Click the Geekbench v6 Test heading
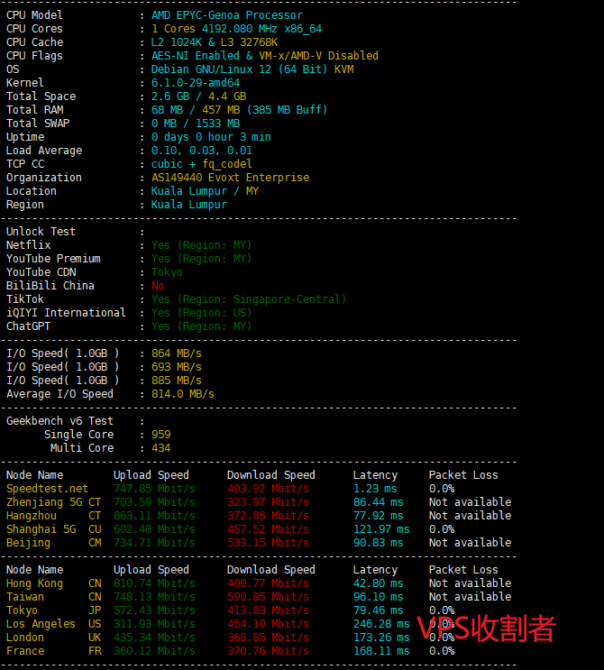 pyautogui.click(x=60, y=421)
